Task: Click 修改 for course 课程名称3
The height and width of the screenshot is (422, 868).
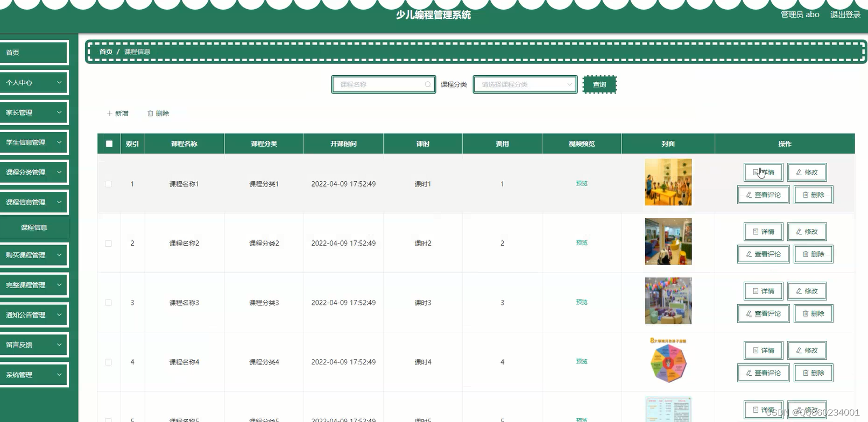Action: (807, 291)
